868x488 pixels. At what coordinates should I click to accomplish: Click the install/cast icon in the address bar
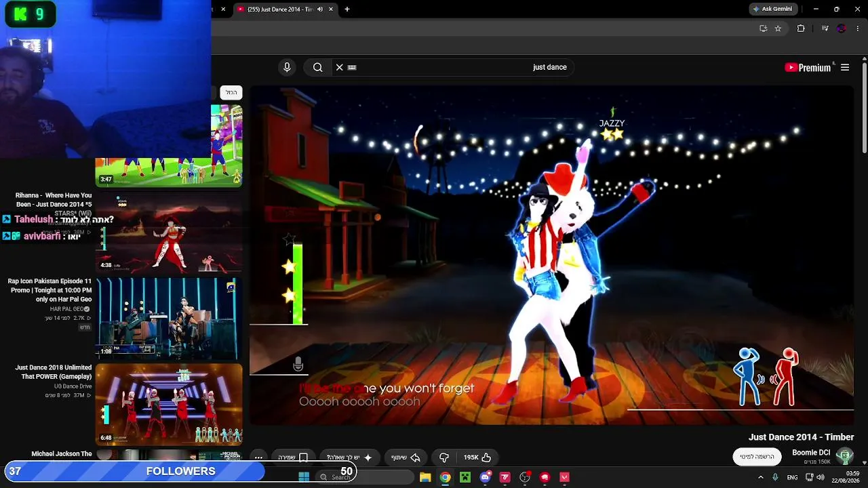(x=763, y=28)
